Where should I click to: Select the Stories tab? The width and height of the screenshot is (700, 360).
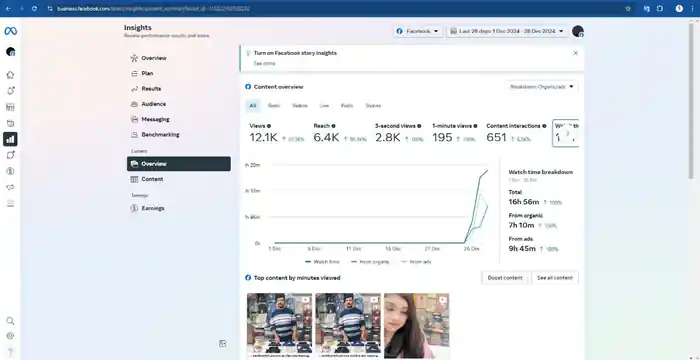coord(373,106)
